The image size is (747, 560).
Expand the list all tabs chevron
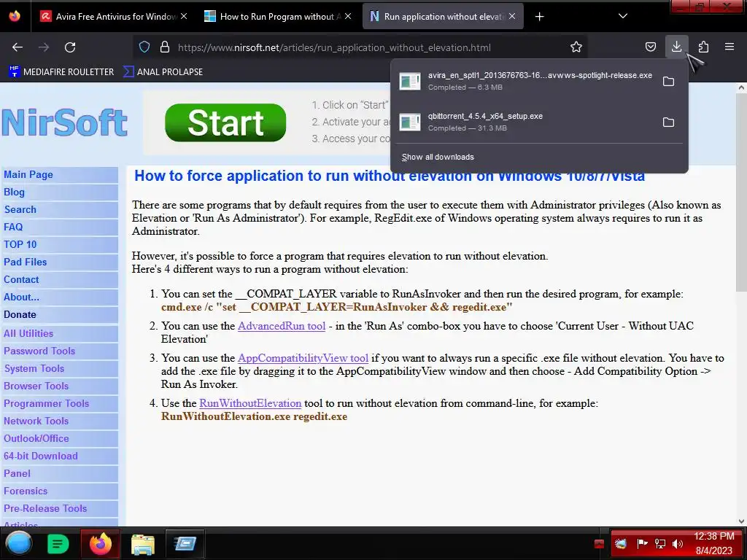point(623,16)
